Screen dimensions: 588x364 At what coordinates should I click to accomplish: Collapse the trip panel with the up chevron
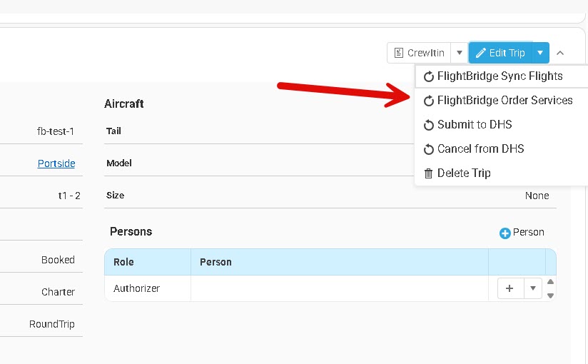560,53
